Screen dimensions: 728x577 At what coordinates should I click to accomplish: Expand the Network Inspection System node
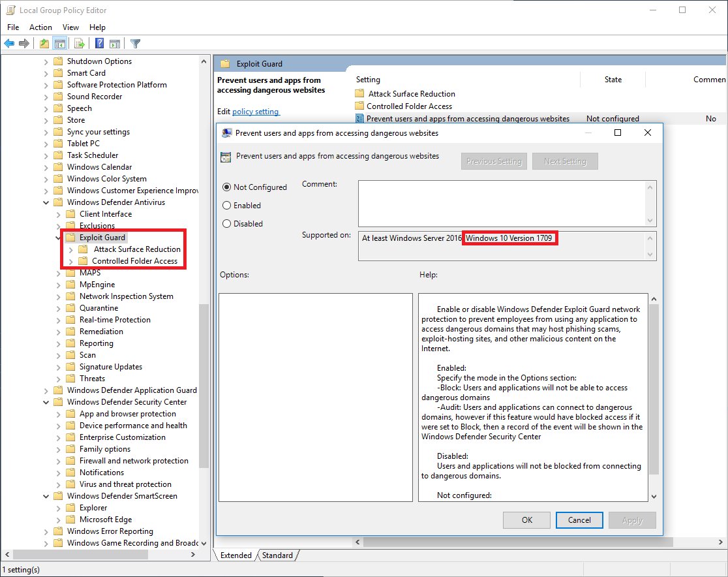58,296
